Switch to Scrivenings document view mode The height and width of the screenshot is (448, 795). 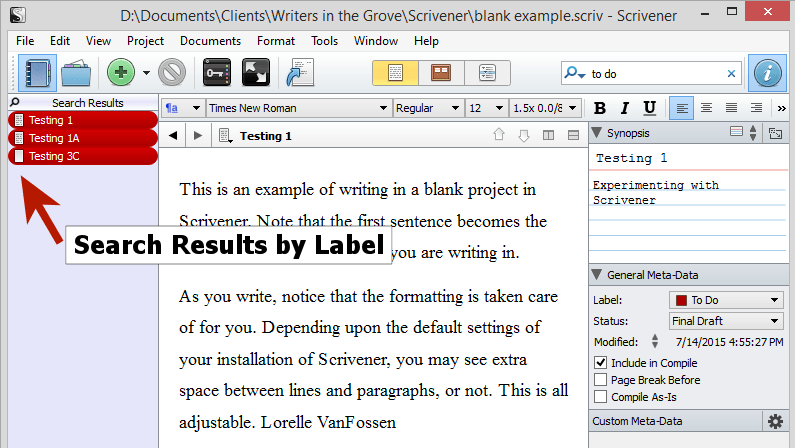(395, 73)
